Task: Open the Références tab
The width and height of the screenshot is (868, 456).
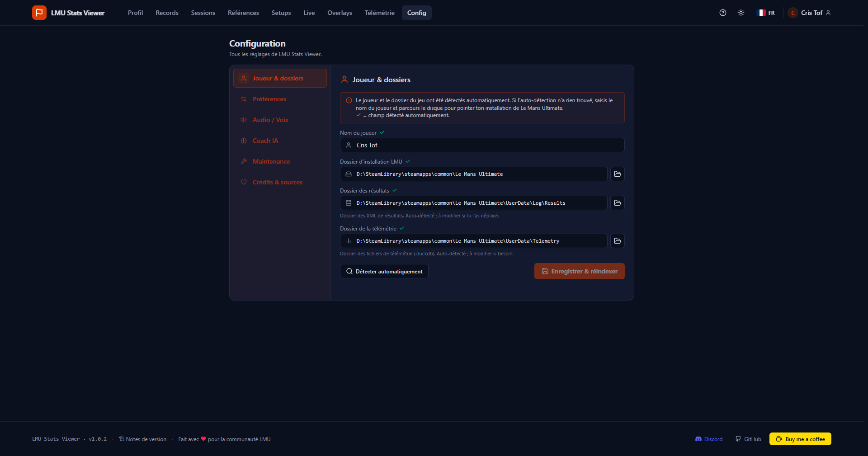Action: [243, 13]
